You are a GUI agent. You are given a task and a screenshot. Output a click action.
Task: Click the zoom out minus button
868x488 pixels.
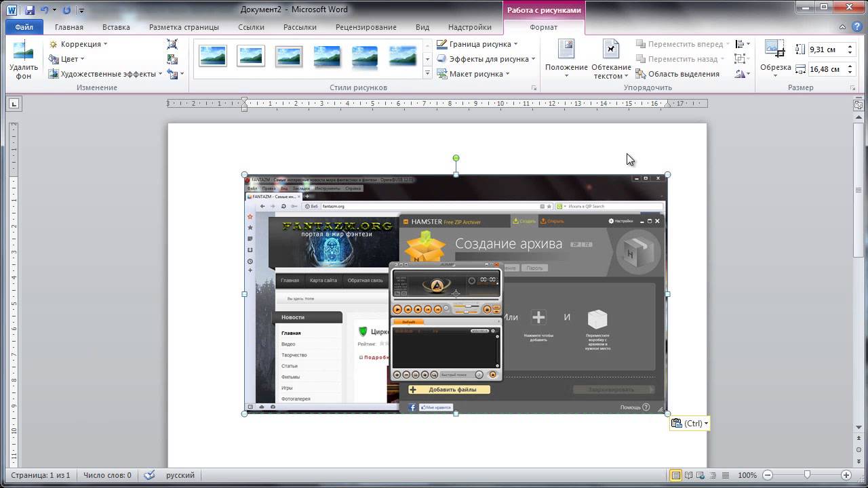pos(768,475)
